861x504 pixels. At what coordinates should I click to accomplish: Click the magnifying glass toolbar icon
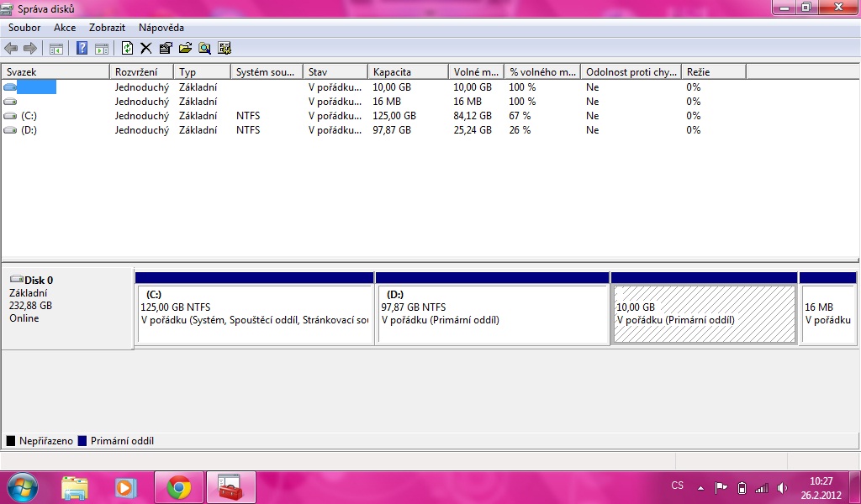click(205, 48)
